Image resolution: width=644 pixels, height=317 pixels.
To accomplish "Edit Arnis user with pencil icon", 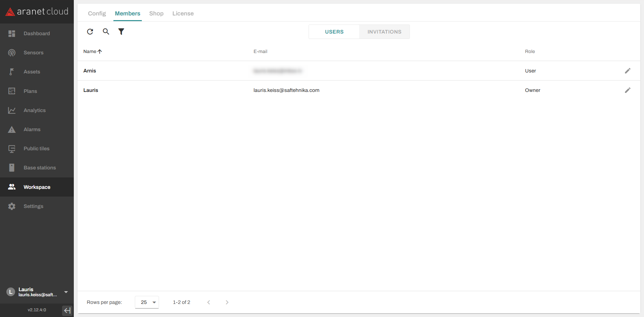I will [x=627, y=71].
